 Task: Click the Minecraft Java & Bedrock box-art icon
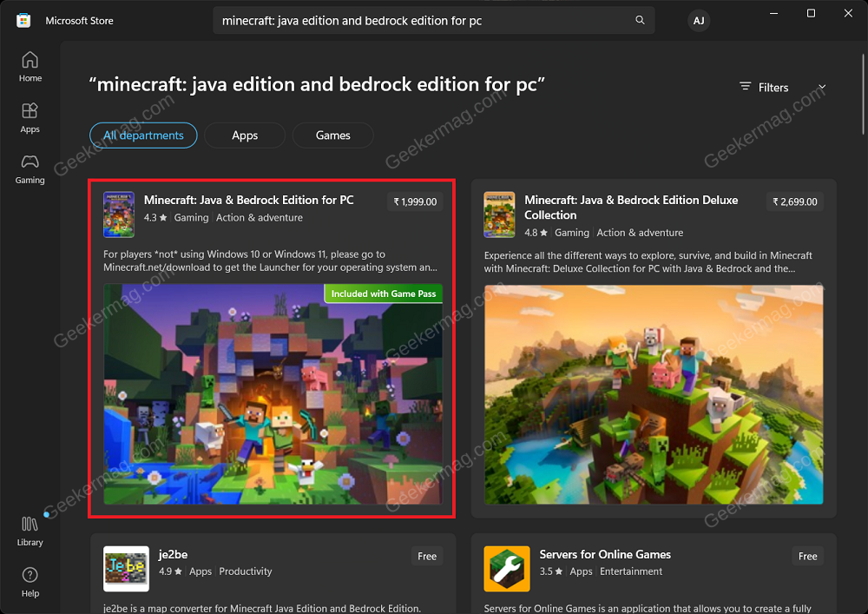(x=118, y=215)
